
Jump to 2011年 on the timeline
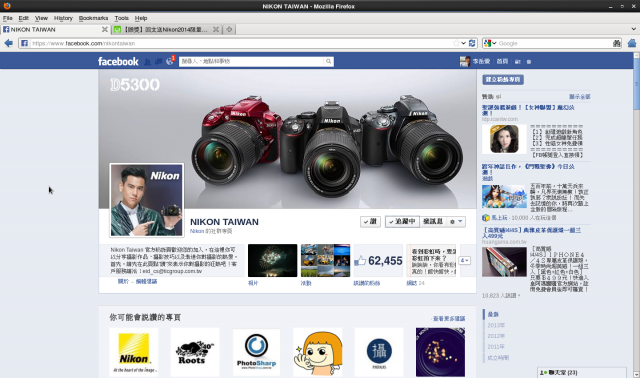click(x=496, y=347)
